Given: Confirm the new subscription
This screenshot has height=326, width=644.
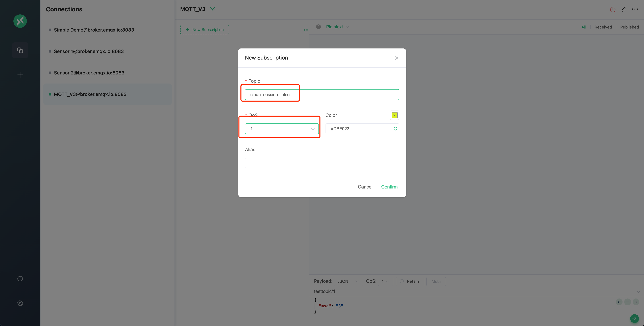Looking at the screenshot, I should coord(389,187).
